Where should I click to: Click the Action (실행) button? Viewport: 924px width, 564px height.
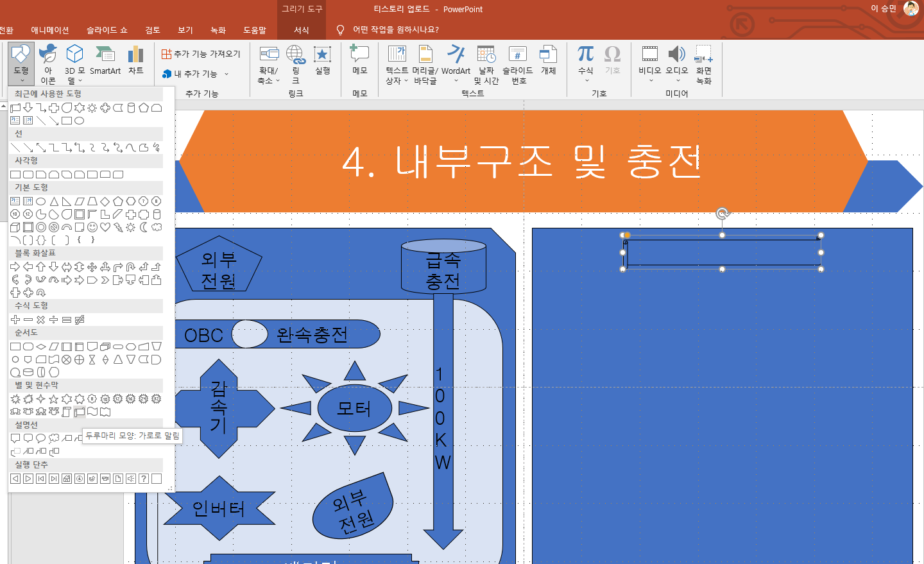pyautogui.click(x=322, y=61)
